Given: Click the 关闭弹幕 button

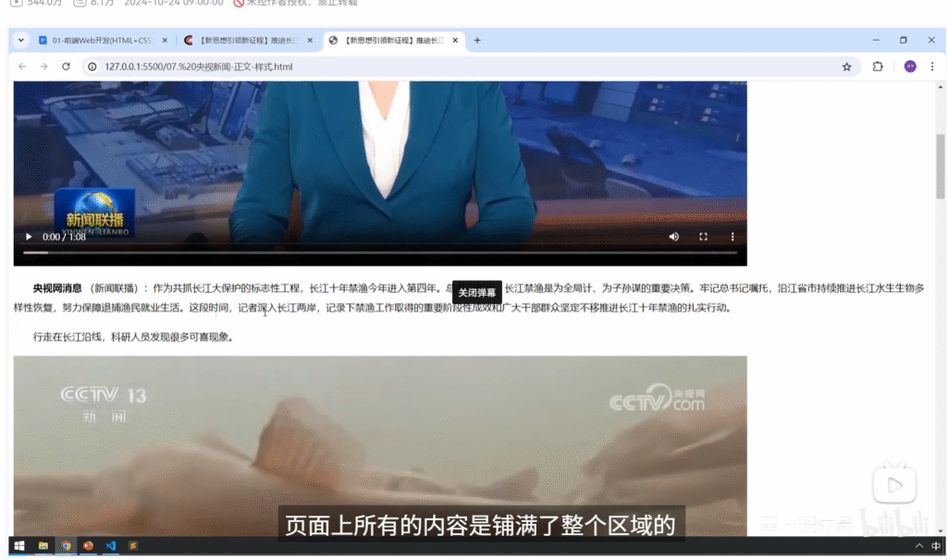Looking at the screenshot, I should pyautogui.click(x=476, y=292).
